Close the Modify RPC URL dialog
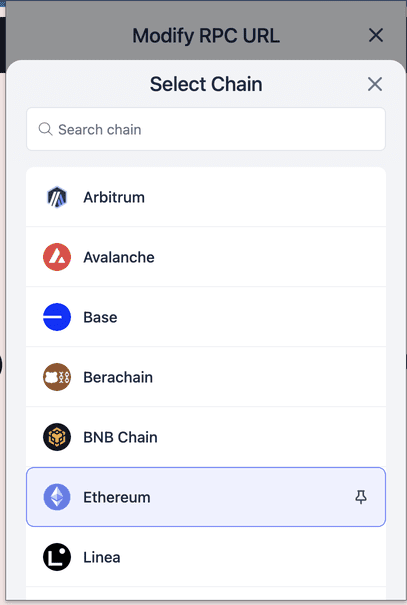 tap(376, 35)
